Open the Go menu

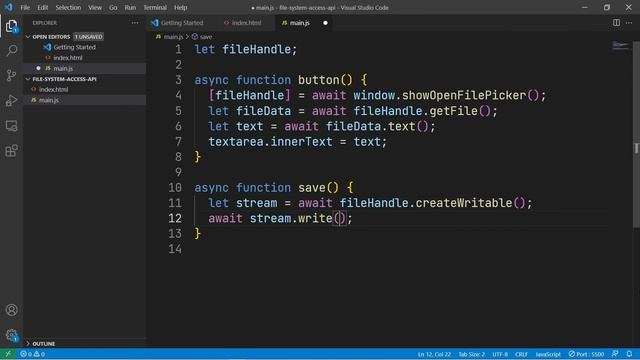[113, 7]
